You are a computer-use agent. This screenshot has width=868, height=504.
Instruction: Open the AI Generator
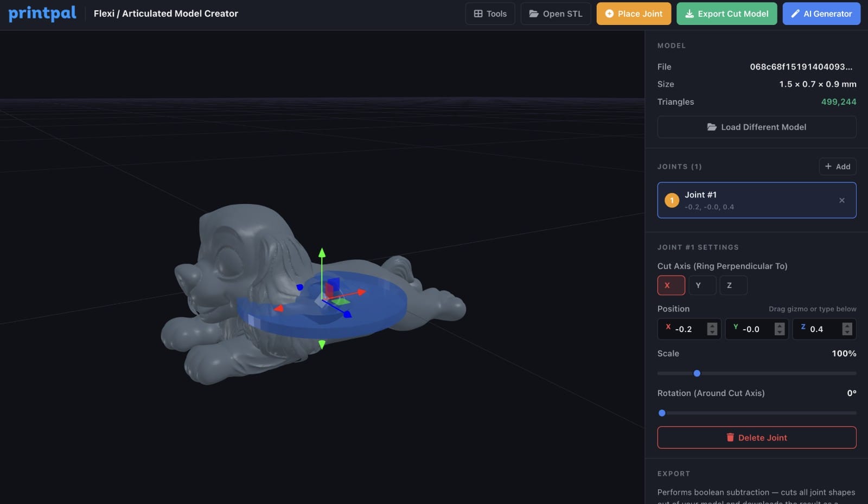[x=821, y=14]
